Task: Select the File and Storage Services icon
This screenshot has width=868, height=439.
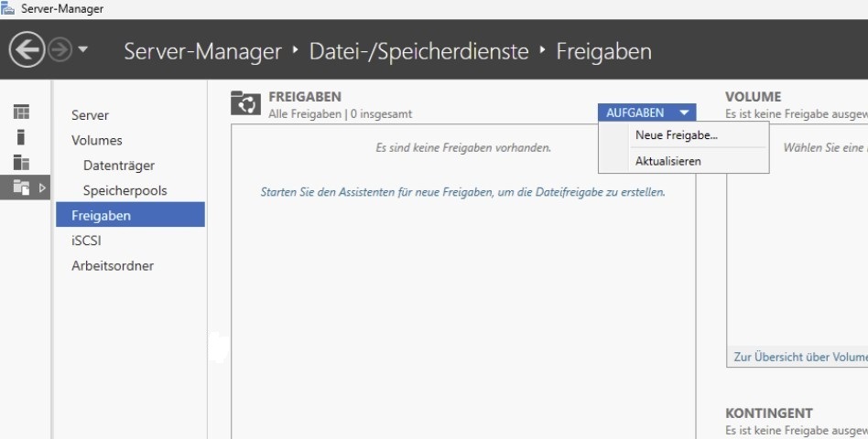Action: click(21, 187)
